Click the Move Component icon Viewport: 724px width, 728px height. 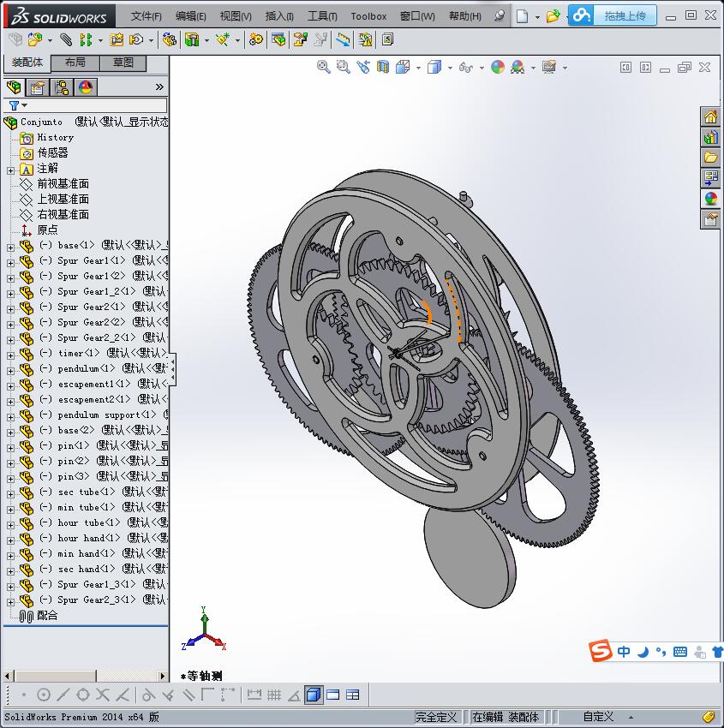[x=135, y=40]
